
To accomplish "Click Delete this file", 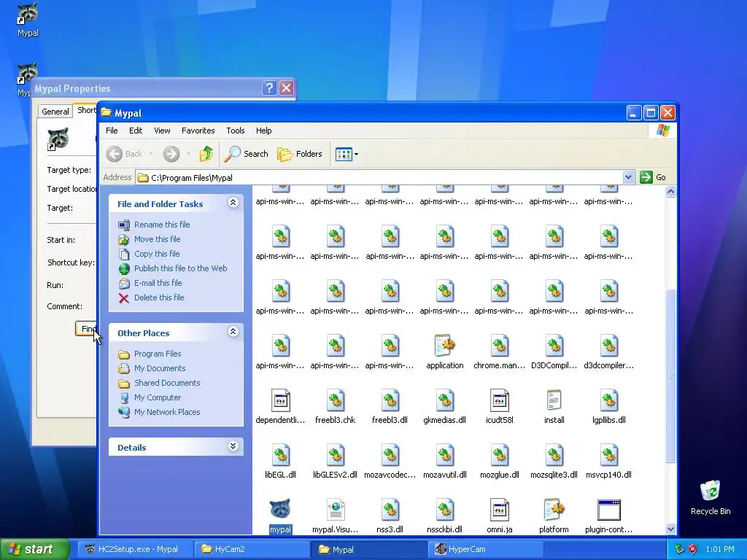I will [x=159, y=297].
